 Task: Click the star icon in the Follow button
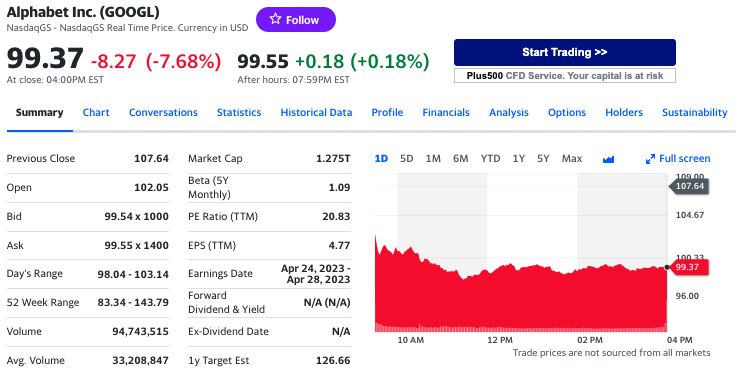276,19
